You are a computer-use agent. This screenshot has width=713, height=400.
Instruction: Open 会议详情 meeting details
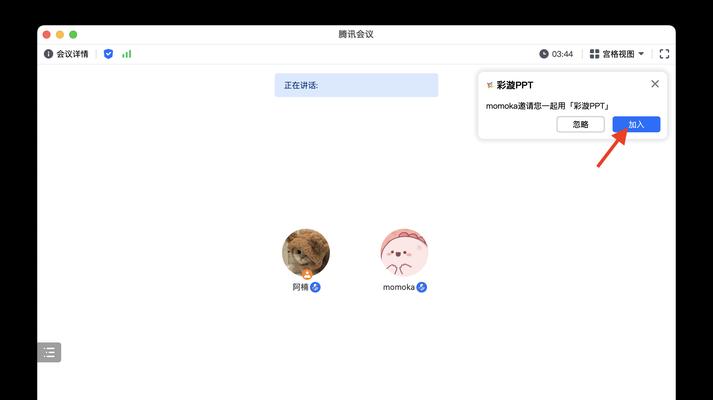pyautogui.click(x=66, y=54)
